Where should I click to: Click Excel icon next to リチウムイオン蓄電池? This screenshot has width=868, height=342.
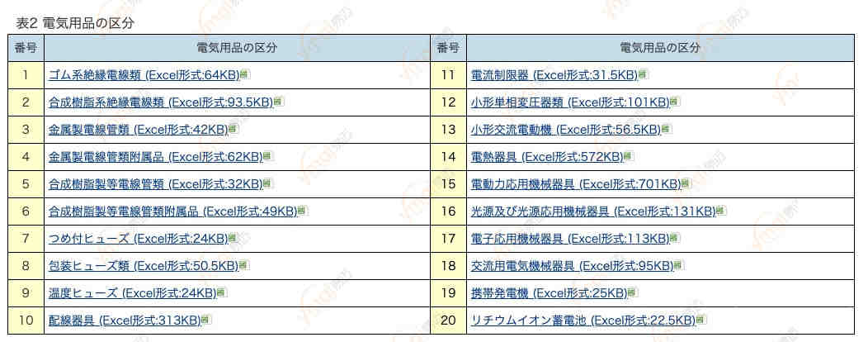tap(700, 320)
